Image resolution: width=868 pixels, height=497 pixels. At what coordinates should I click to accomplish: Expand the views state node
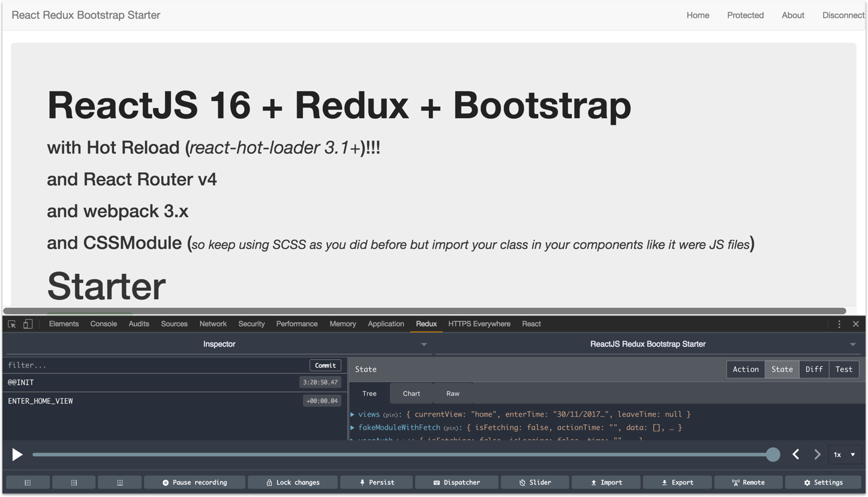click(x=353, y=414)
